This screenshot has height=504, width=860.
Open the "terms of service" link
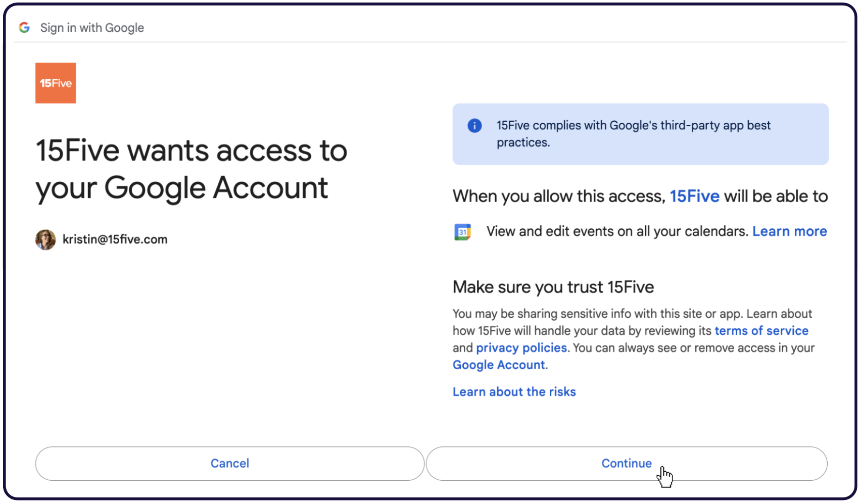tap(761, 331)
